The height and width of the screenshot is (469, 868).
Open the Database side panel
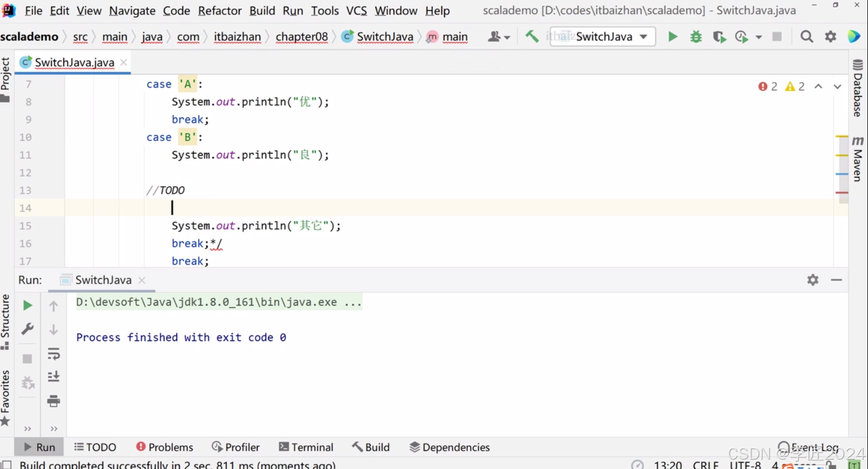click(x=857, y=88)
